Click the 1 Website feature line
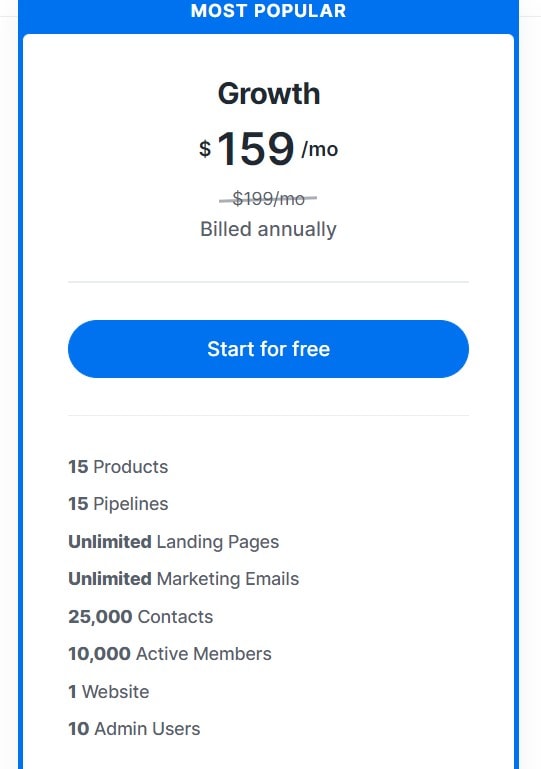 tap(109, 692)
